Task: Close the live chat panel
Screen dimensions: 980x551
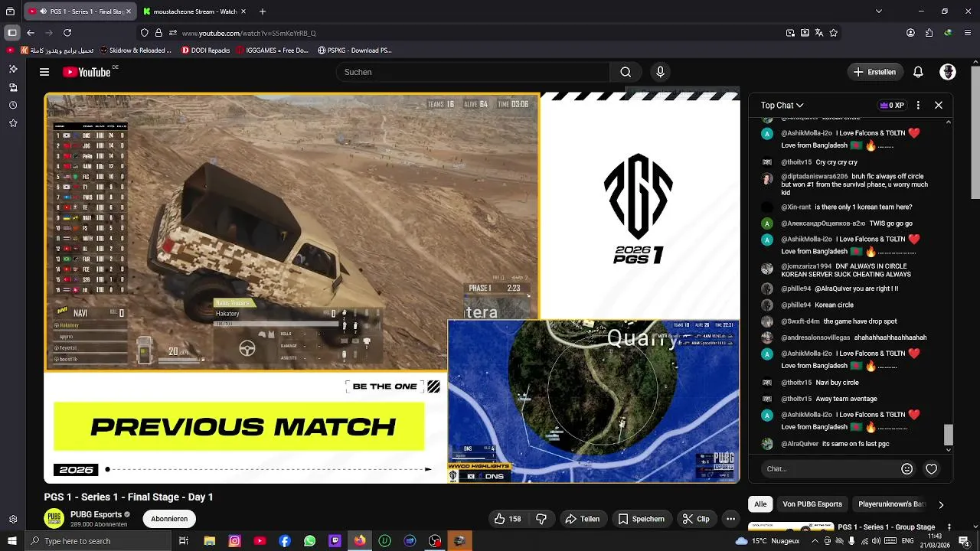Action: [939, 106]
